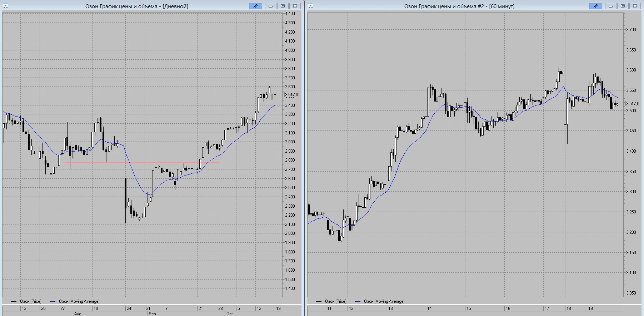Click date 11 on the 60-minute time axis
This screenshot has width=644, height=316.
[x=329, y=308]
